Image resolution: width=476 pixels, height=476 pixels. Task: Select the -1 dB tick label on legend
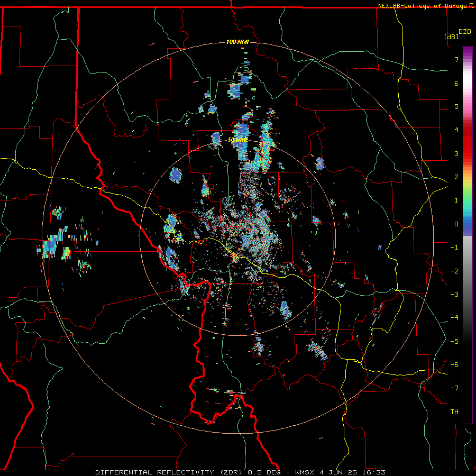tap(454, 248)
